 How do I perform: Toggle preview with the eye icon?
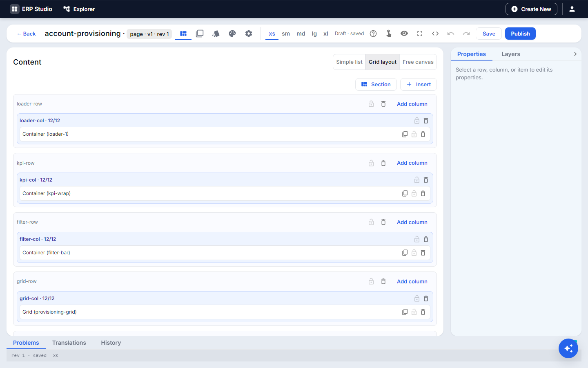(404, 34)
